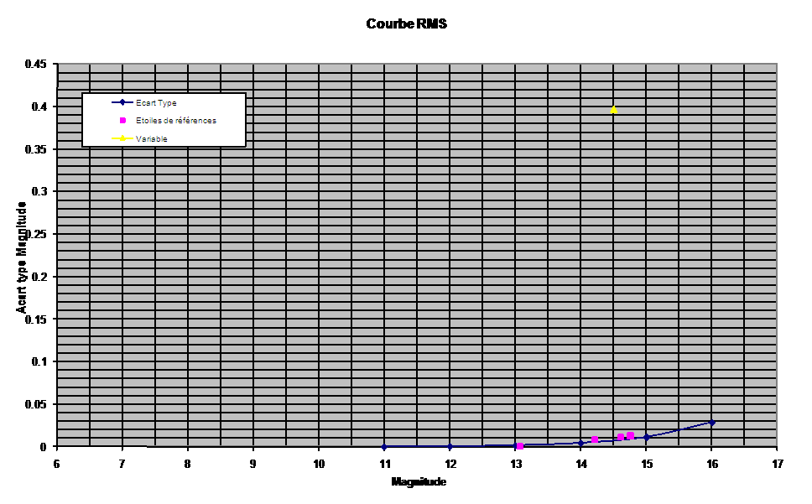Click the 0.05 y-axis label
The height and width of the screenshot is (504, 812).
(x=36, y=404)
